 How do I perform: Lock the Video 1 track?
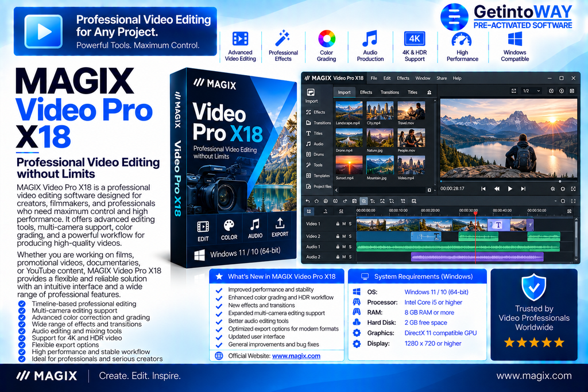tap(338, 224)
